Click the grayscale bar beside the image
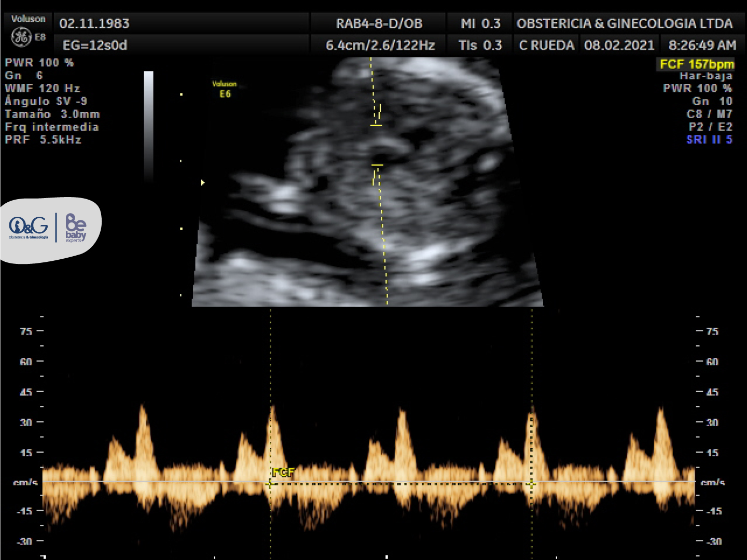747x560 pixels. tap(148, 126)
